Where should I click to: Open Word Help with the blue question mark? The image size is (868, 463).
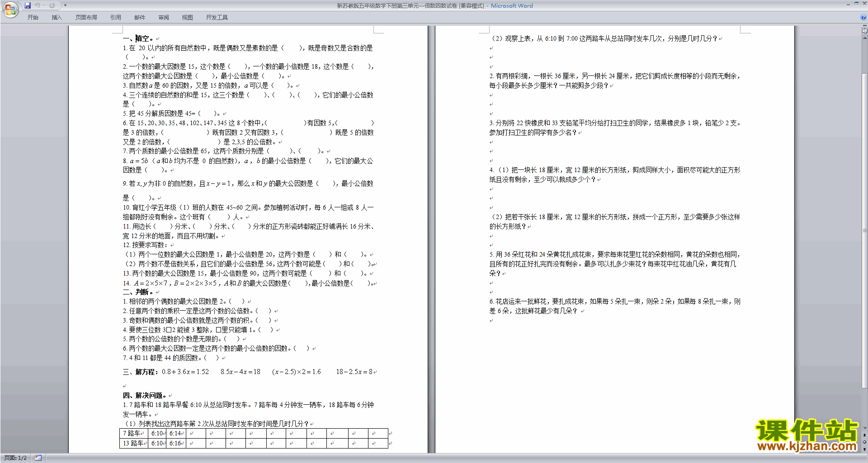[x=863, y=17]
